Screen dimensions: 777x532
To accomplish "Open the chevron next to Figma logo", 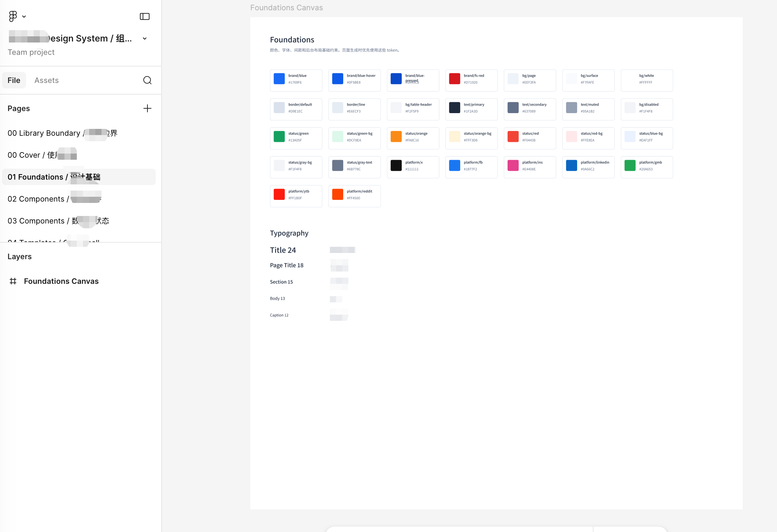I will click(24, 16).
